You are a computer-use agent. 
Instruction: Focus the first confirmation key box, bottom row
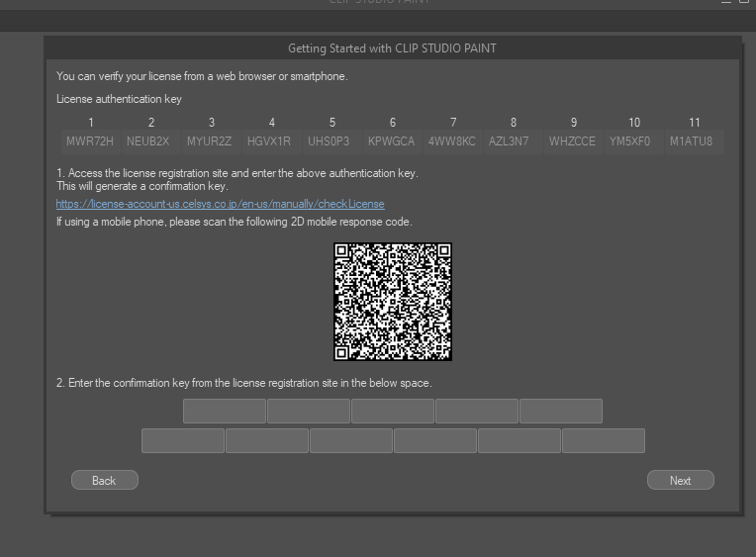[183, 441]
